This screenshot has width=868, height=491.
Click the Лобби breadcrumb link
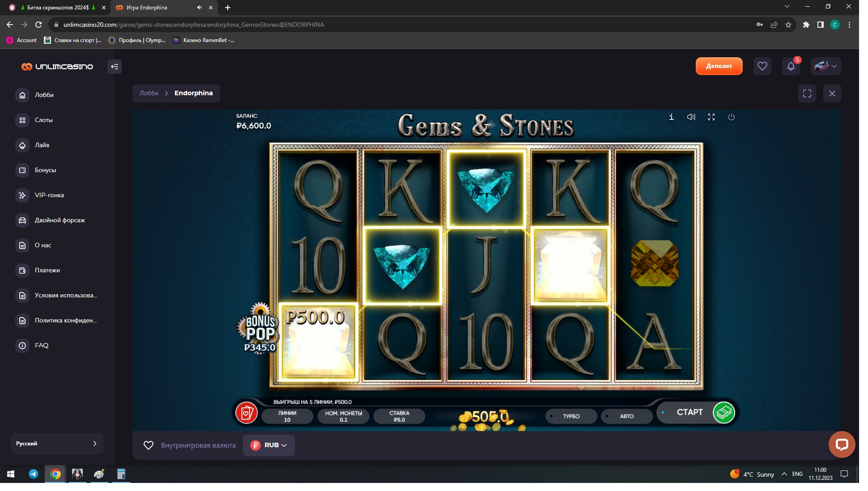click(149, 93)
